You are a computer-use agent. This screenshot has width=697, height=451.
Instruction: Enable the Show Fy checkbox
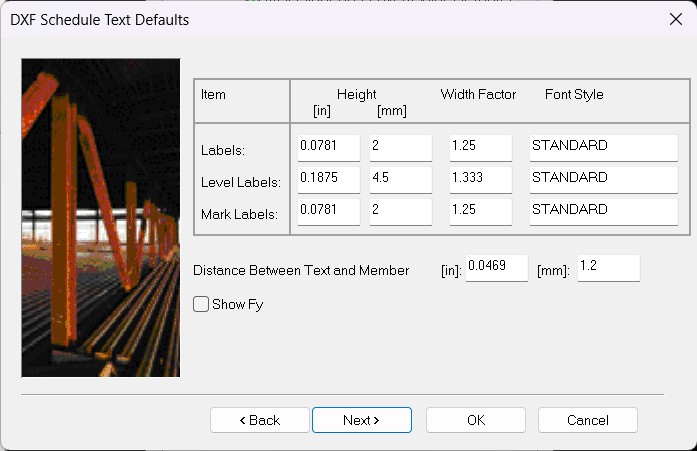pos(201,304)
